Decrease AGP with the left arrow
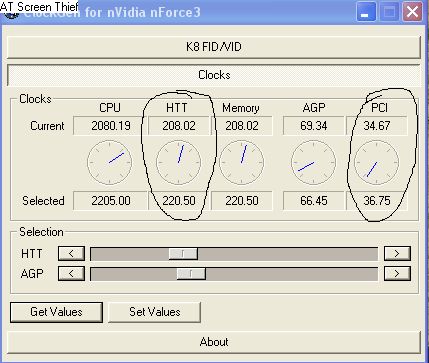This screenshot has width=429, height=363. coord(71,274)
